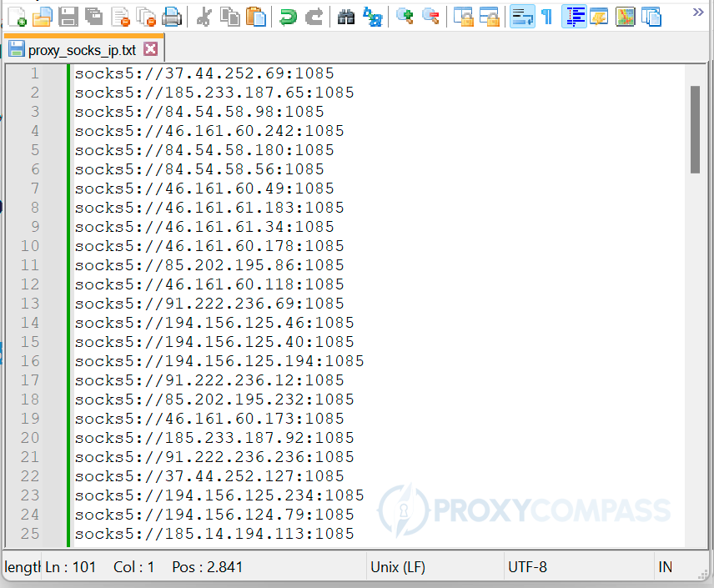The height and width of the screenshot is (588, 714).
Task: Click line socks5://194.156.125.46:1085
Action: tap(214, 323)
